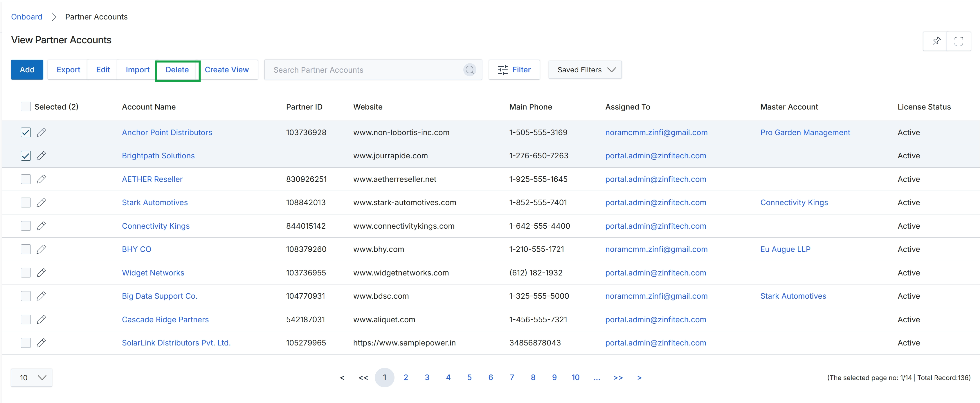Edit pencil for Connectivity Kings row

click(41, 226)
